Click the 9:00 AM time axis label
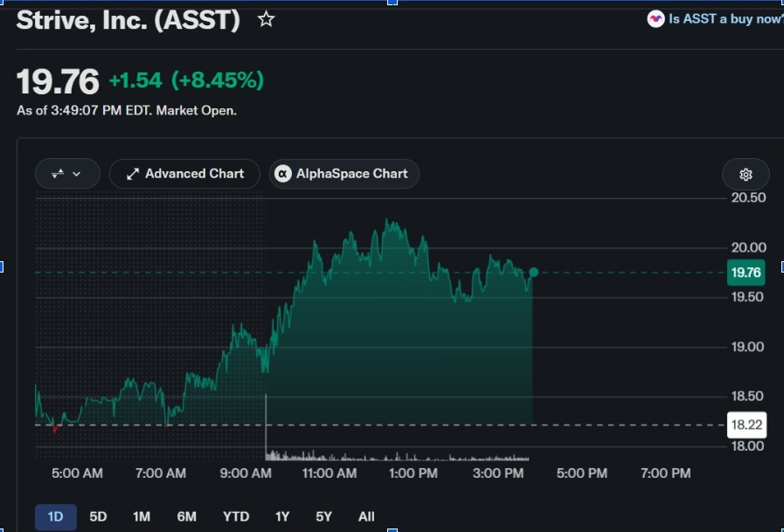The height and width of the screenshot is (532, 784). tap(246, 473)
